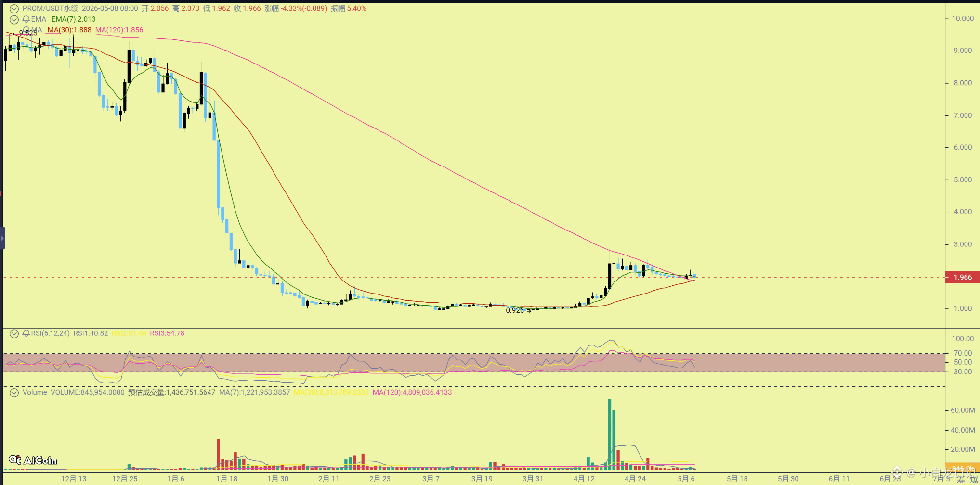980x485 pixels.
Task: Open the left sidebar expand arrow
Action: 2,238
